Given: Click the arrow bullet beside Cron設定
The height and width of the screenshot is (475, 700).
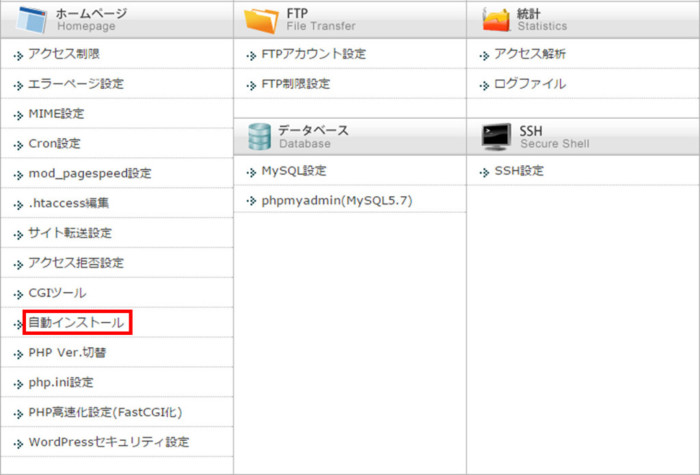Looking at the screenshot, I should 18,145.
